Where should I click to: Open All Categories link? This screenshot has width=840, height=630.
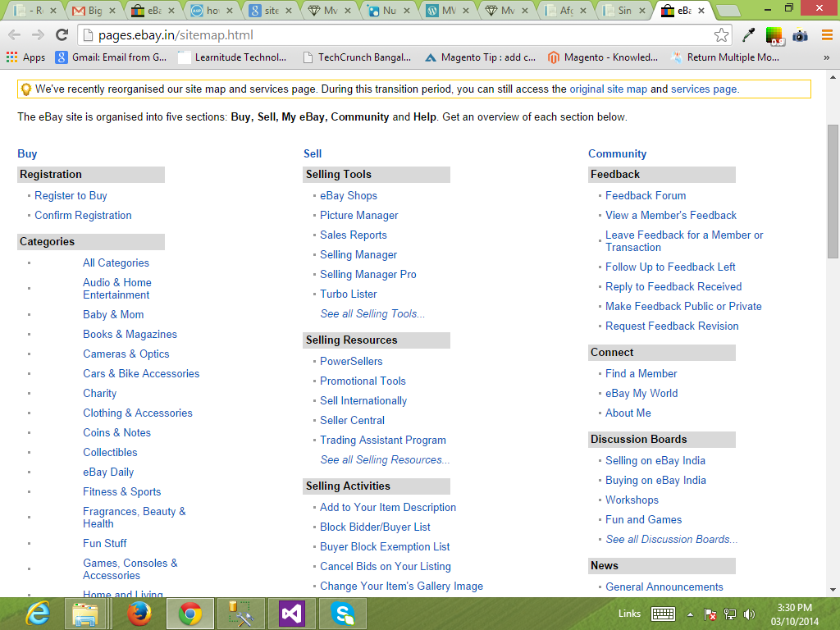coord(116,263)
